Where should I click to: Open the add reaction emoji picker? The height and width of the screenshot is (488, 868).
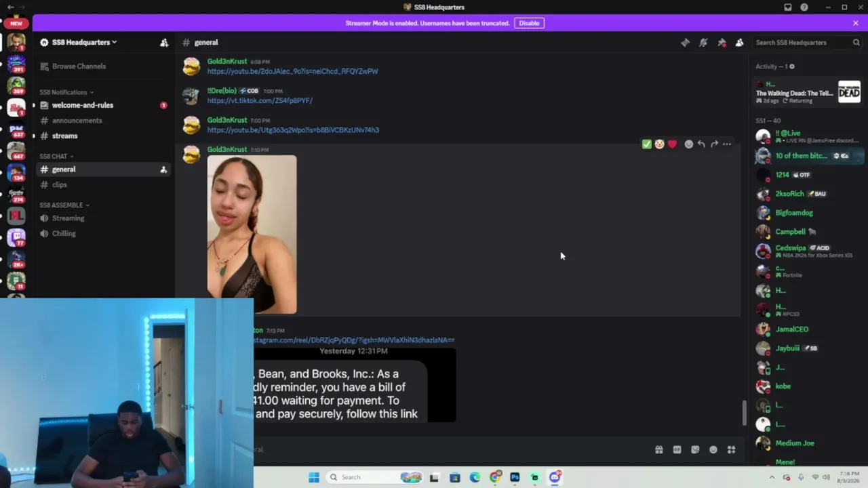[689, 144]
